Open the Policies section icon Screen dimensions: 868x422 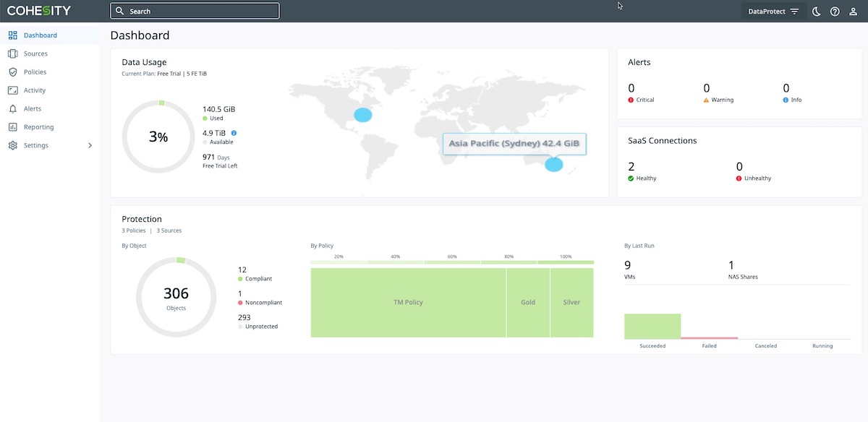coord(12,72)
